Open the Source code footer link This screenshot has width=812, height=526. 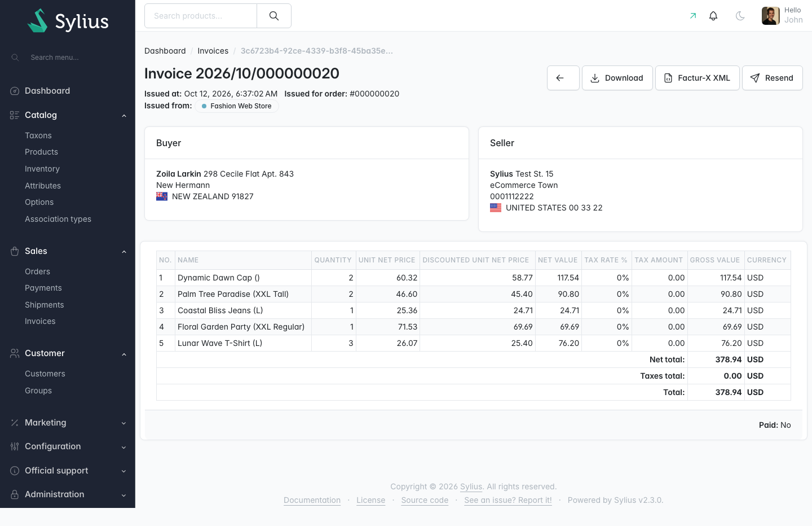click(425, 500)
